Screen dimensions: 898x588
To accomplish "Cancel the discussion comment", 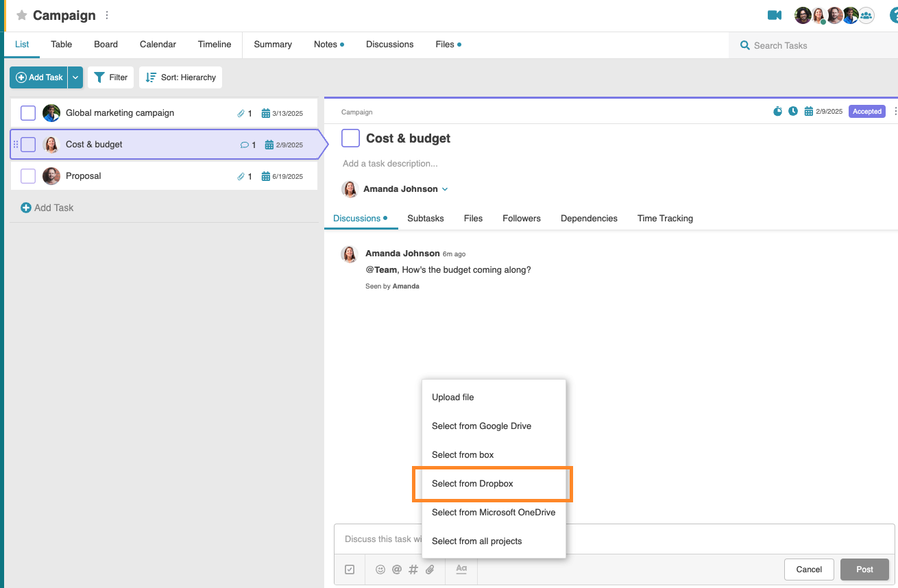I will click(x=809, y=569).
